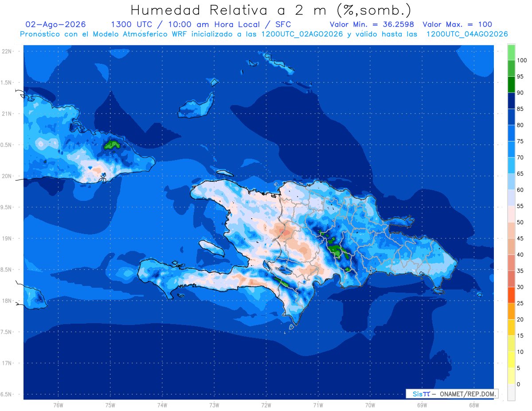Screen dimensions: 532x411
Task: Click the latitude axis label "21N"
Action: 6,114
